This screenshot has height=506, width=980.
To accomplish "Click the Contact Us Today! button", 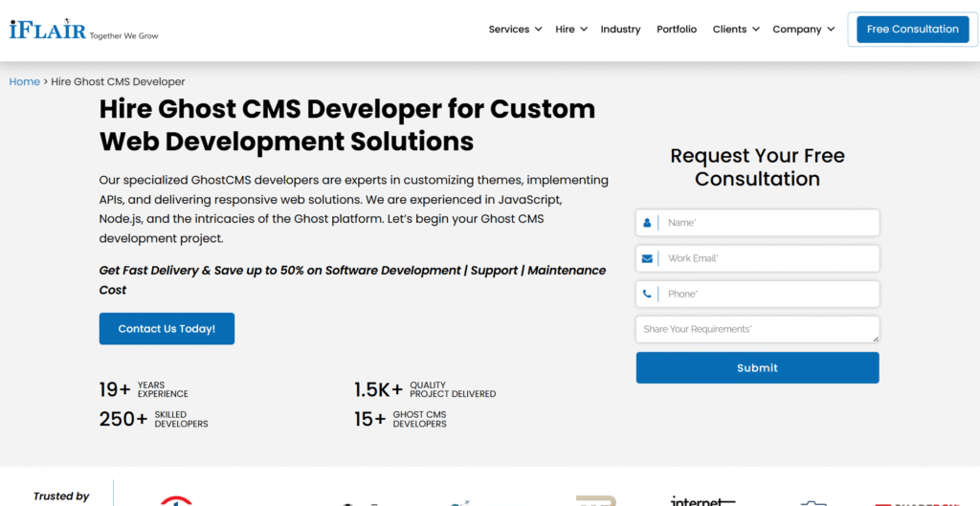I will click(167, 329).
